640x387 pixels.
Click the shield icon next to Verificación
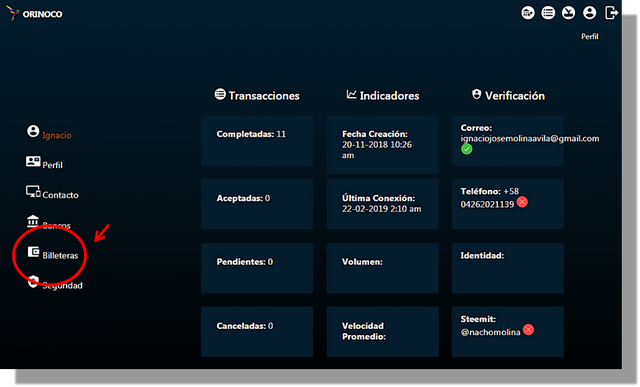(x=476, y=94)
